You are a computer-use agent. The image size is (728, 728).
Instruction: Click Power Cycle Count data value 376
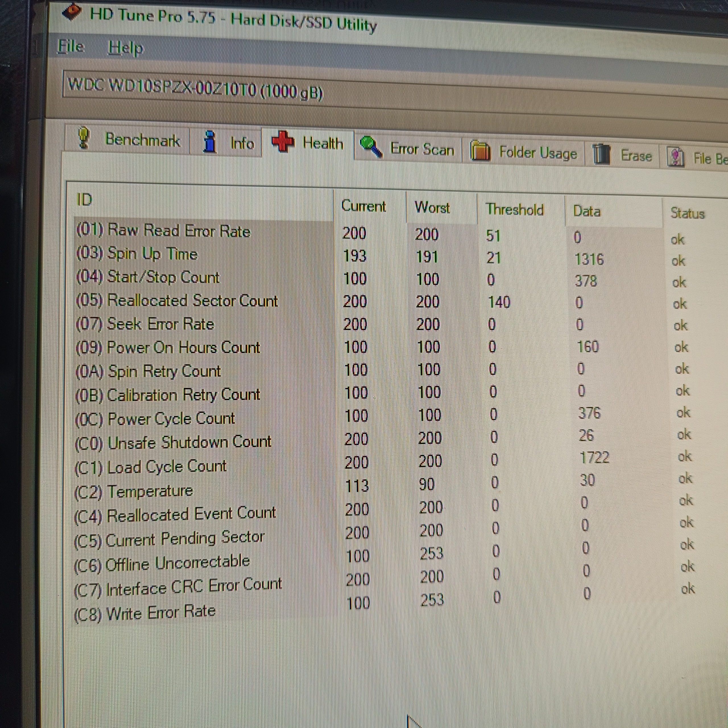click(x=590, y=413)
